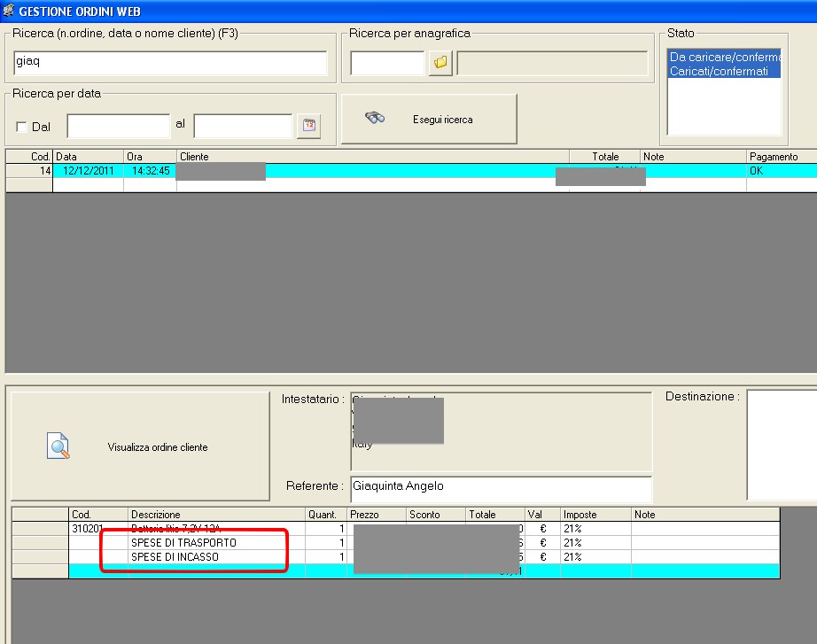
Task: Click the Cliente column header in orders grid
Action: coord(373,156)
